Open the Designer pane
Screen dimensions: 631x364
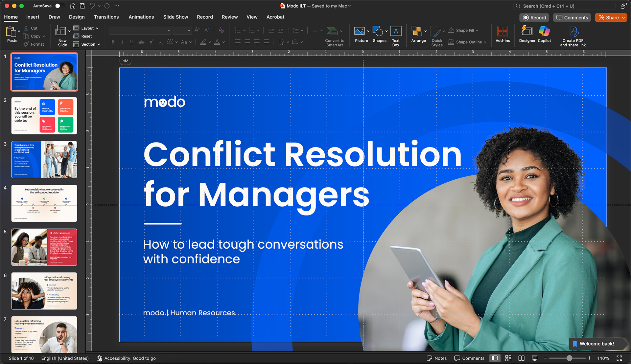coord(527,34)
